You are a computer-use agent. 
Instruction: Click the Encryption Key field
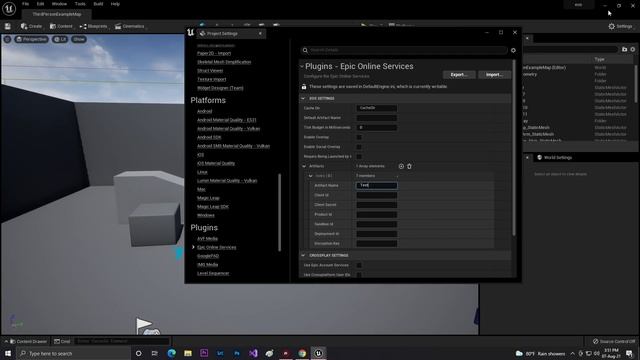coord(376,244)
